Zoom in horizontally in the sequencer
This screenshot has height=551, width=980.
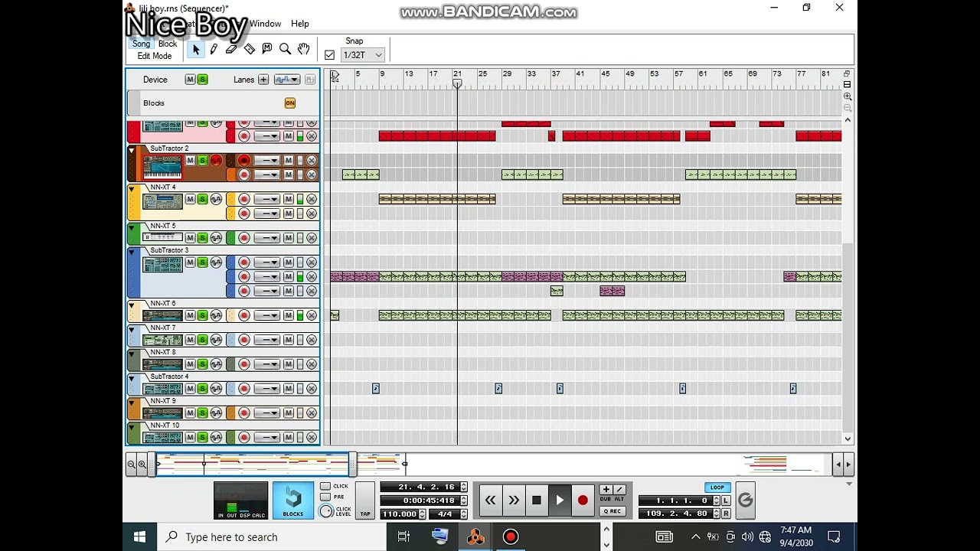[142, 464]
